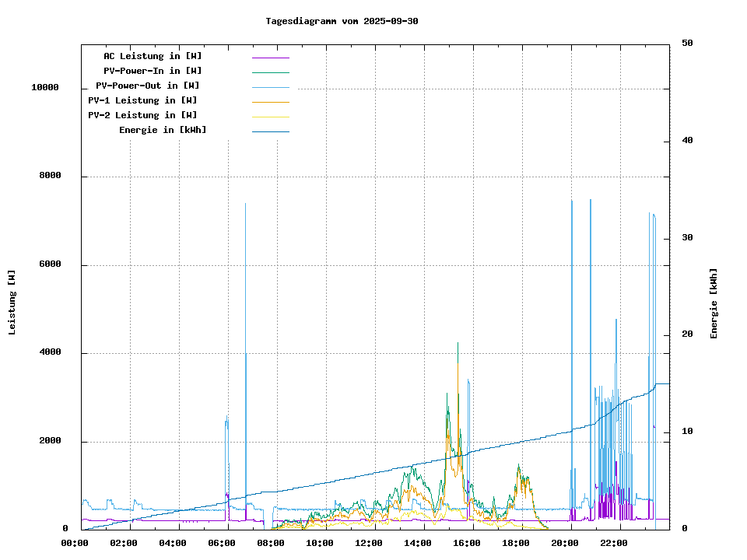Screen dimensions: 747x560
Task: Click the 10000 label on power axis
Action: tap(44, 88)
